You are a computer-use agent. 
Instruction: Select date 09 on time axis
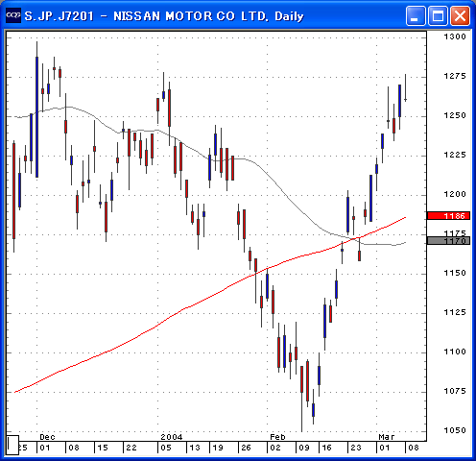pos(304,448)
